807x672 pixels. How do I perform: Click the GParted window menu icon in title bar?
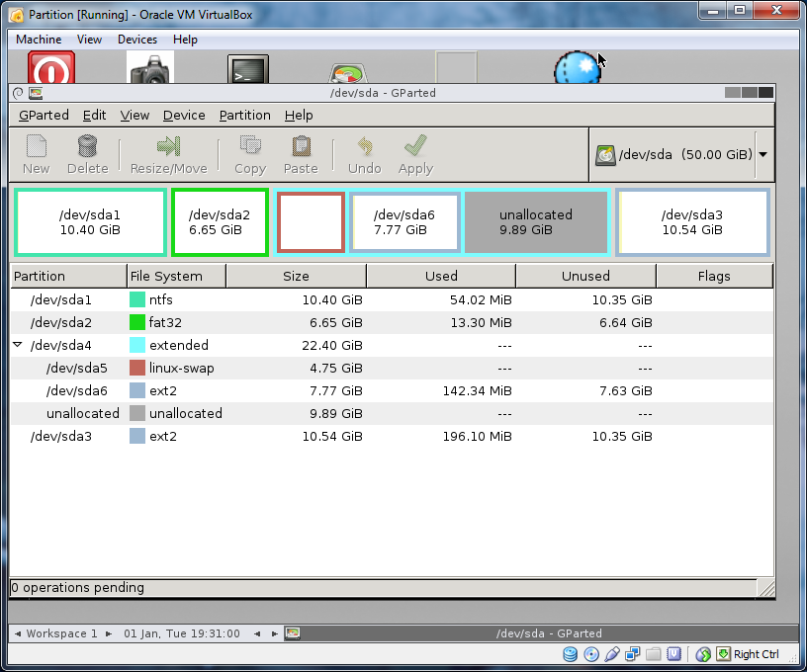[x=18, y=93]
